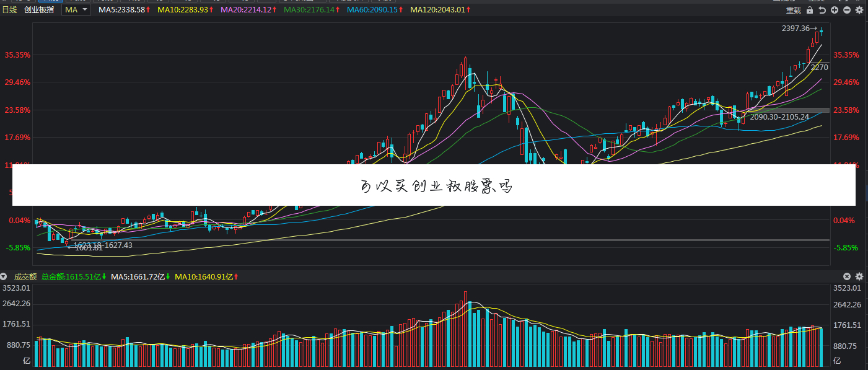Click the undo arrow icon in the chart toolbar

click(x=822, y=10)
